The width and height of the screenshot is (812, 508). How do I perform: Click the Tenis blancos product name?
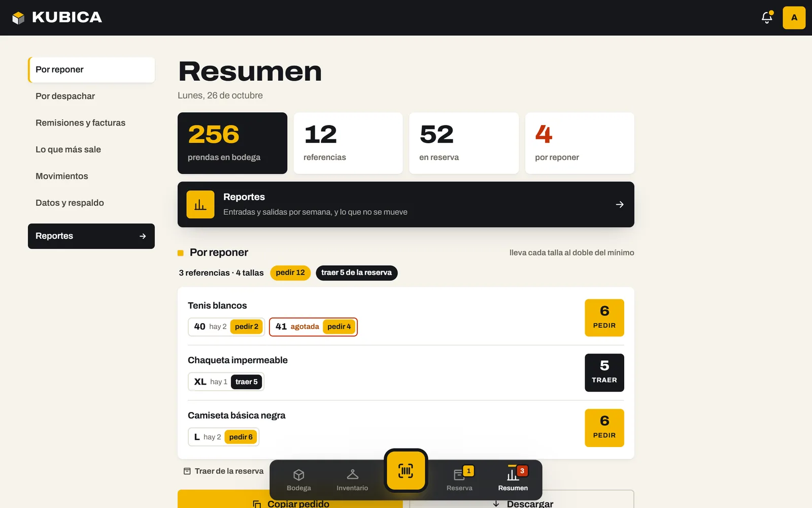[x=217, y=305]
